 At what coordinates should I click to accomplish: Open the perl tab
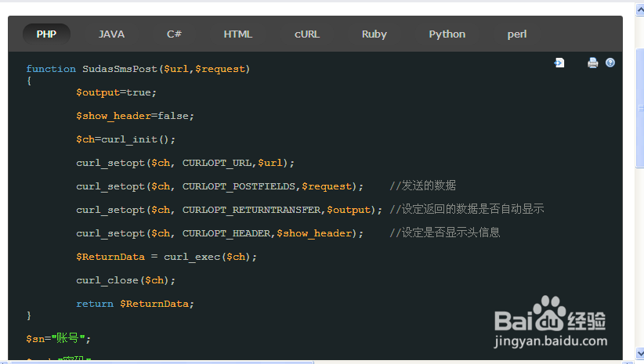(516, 34)
